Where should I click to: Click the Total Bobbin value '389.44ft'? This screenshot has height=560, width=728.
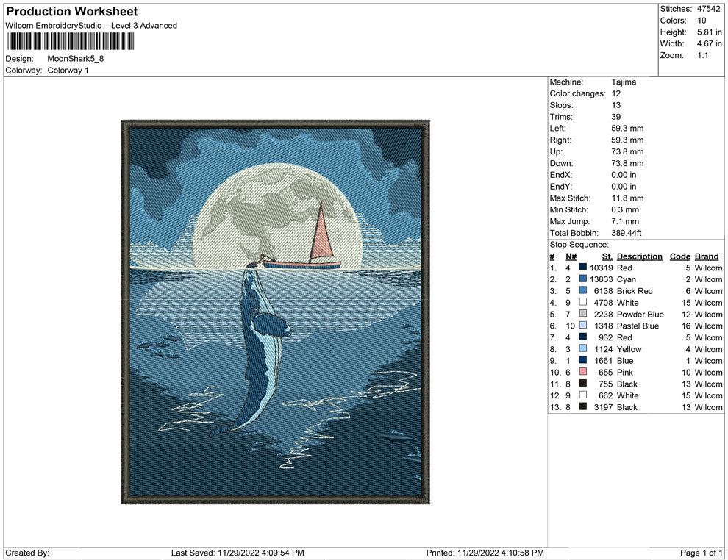click(x=627, y=233)
